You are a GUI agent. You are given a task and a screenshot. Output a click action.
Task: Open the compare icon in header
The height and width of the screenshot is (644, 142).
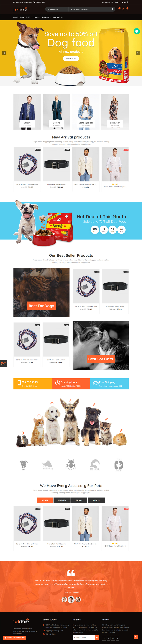point(123,9)
